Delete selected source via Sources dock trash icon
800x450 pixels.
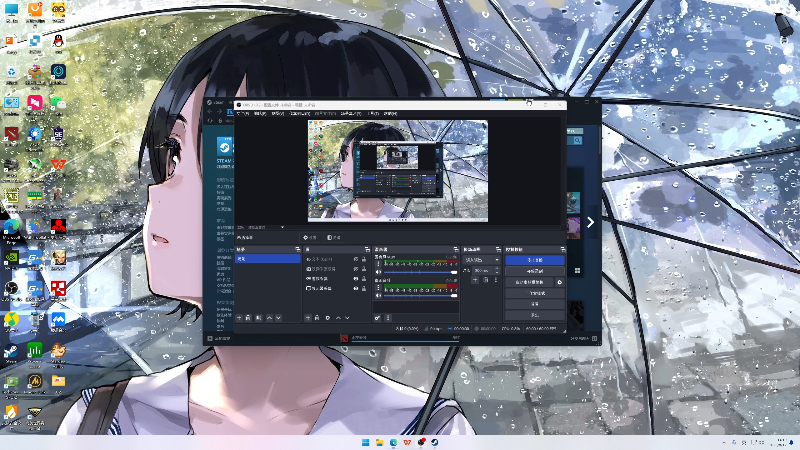click(x=317, y=318)
